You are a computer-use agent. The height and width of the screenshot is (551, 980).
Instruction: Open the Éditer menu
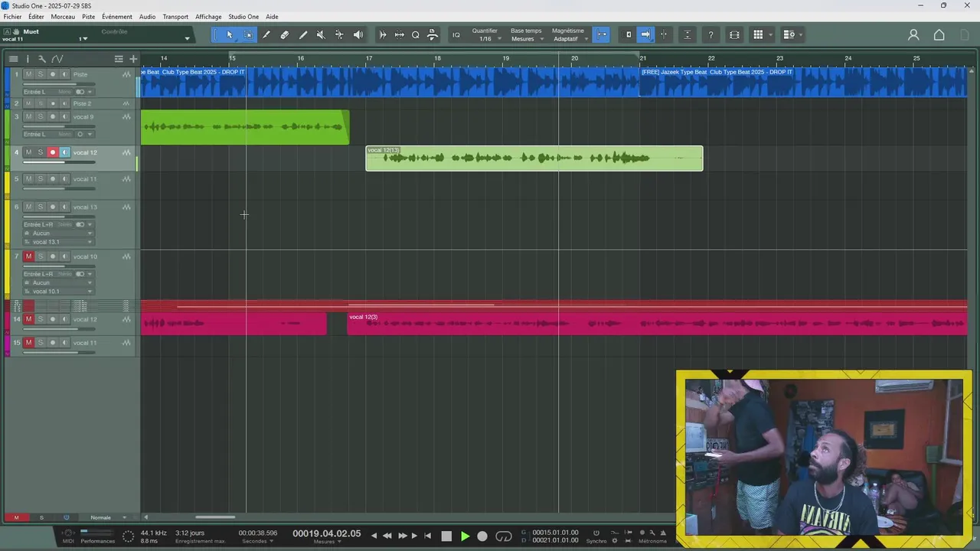tap(36, 17)
